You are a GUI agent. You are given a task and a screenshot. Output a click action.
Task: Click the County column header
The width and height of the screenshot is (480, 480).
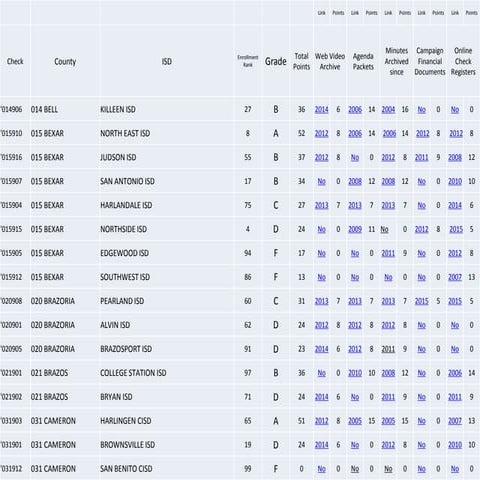(65, 62)
